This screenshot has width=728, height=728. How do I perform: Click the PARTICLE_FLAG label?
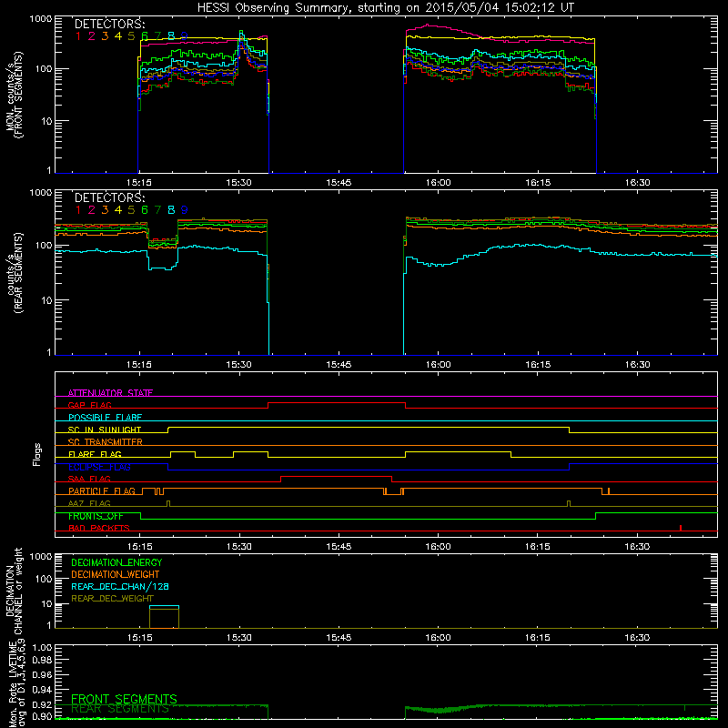[x=102, y=491]
